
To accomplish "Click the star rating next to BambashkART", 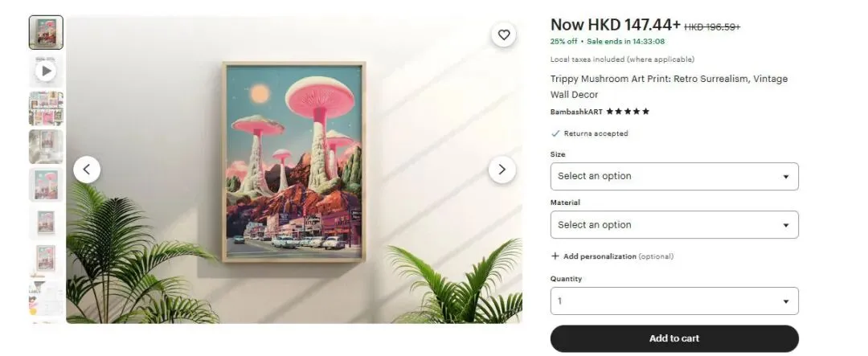I will click(628, 112).
